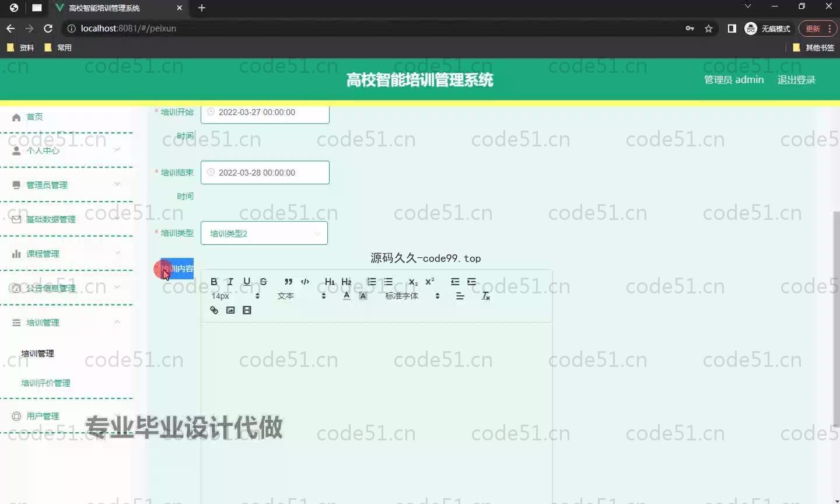Select the 培训管理 submenu item

pos(37,353)
